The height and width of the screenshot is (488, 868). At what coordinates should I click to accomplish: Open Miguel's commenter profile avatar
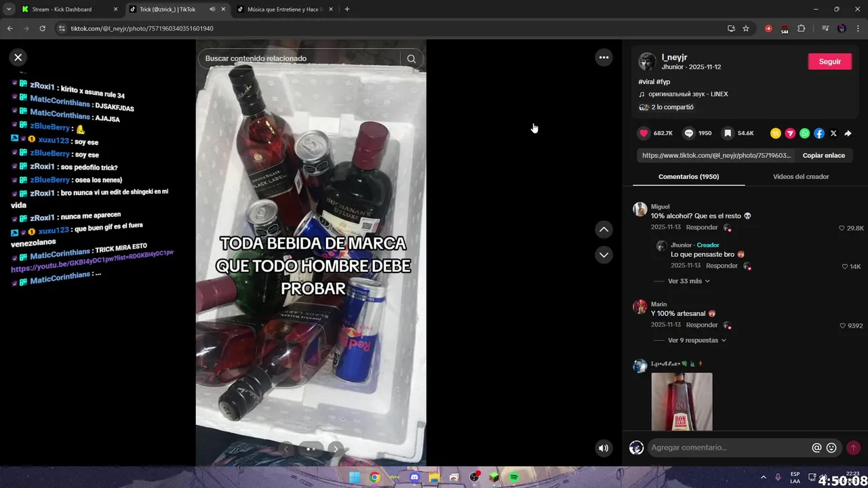click(640, 209)
